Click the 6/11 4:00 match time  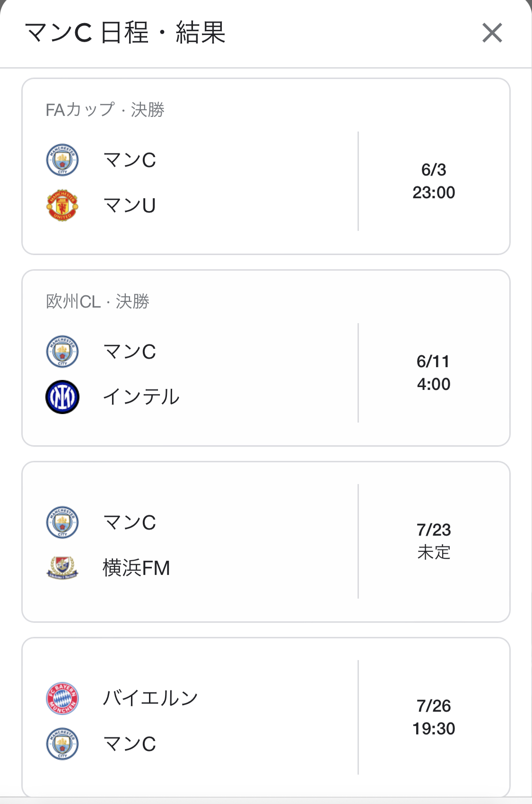[x=434, y=373]
